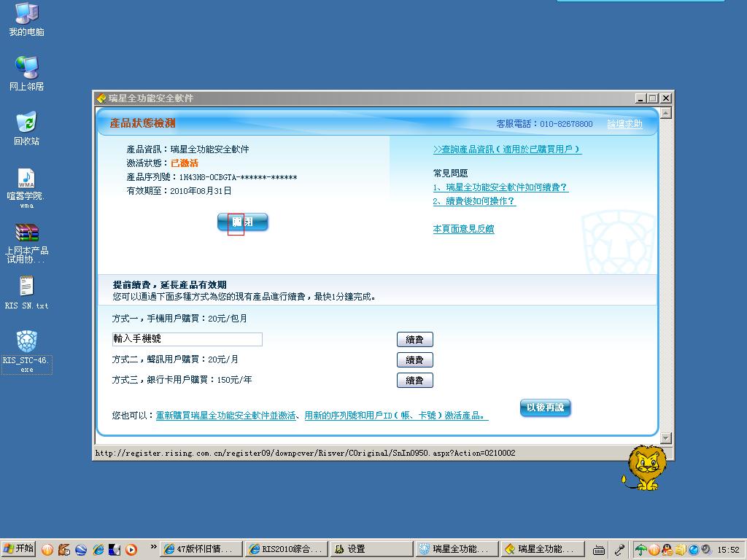Click the volume speaker tray icon
Image resolution: width=747 pixels, height=560 pixels.
pyautogui.click(x=705, y=550)
